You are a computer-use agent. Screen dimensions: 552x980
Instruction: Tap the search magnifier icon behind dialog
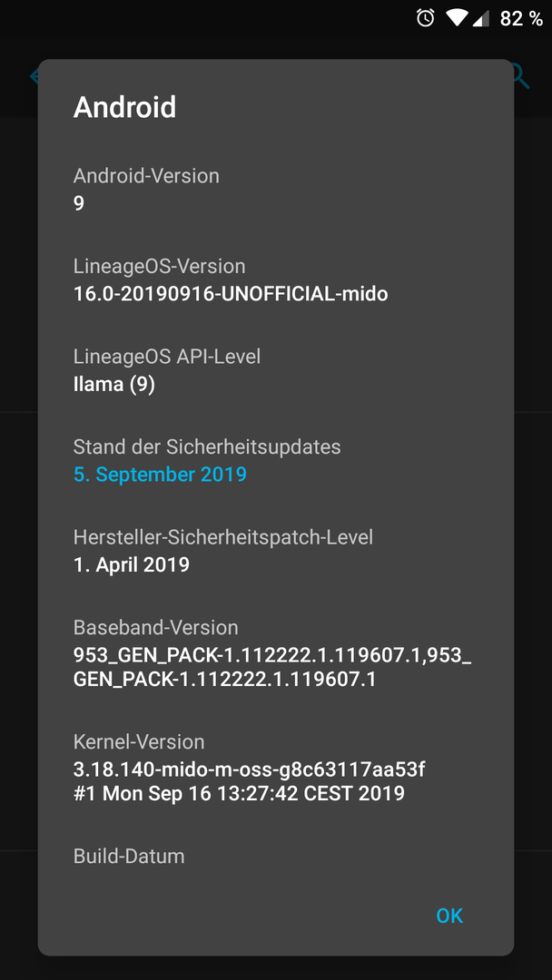coord(521,76)
